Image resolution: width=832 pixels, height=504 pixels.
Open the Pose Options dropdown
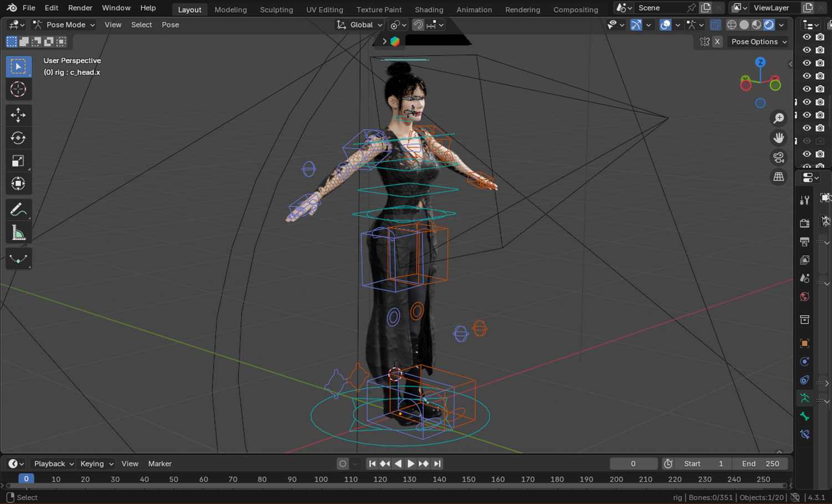(758, 42)
